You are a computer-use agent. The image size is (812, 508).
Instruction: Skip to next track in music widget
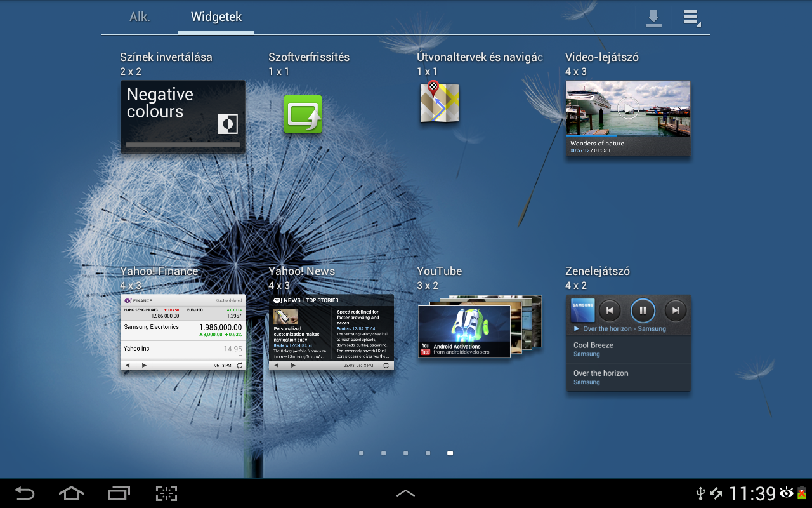(x=676, y=311)
